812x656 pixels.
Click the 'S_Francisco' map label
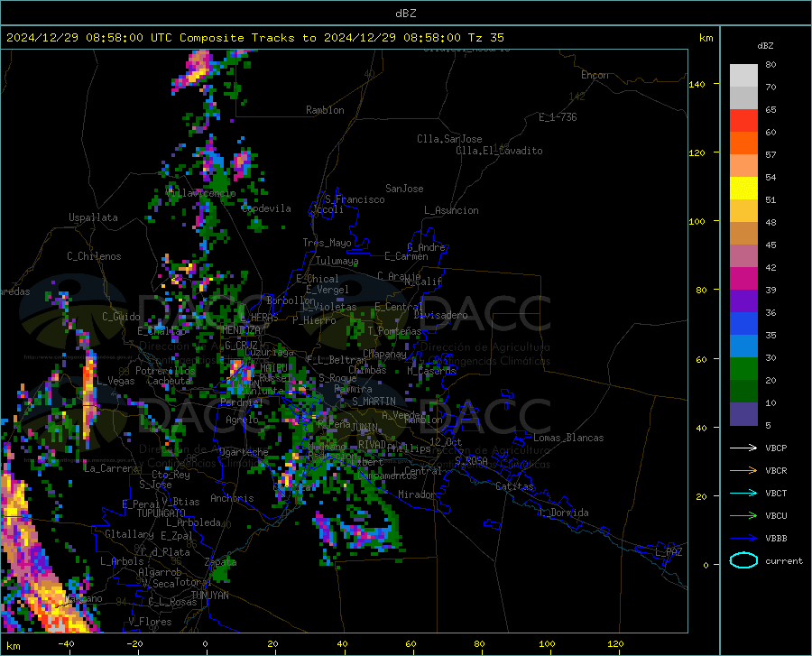[x=355, y=199]
